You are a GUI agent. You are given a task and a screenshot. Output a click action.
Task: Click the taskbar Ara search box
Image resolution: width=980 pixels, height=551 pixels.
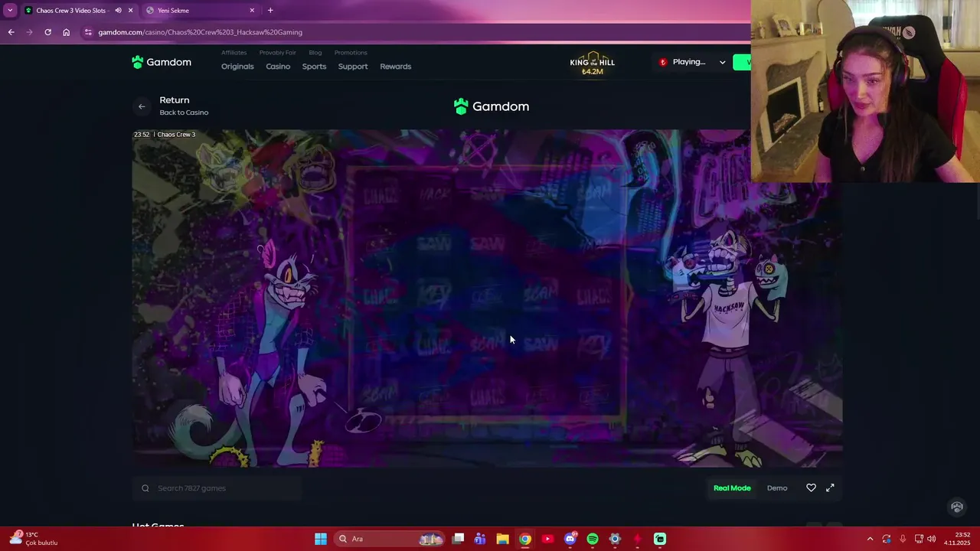tap(390, 539)
